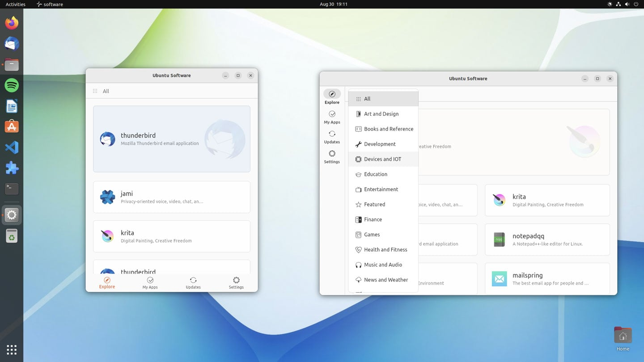The width and height of the screenshot is (644, 362).
Task: Launch Spotify from the dock
Action: 12,85
